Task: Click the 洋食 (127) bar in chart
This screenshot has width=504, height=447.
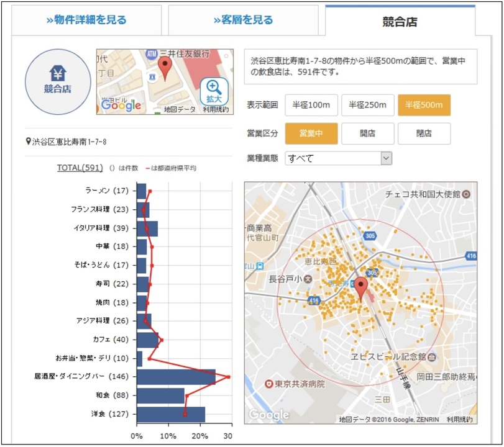Action: tap(171, 414)
